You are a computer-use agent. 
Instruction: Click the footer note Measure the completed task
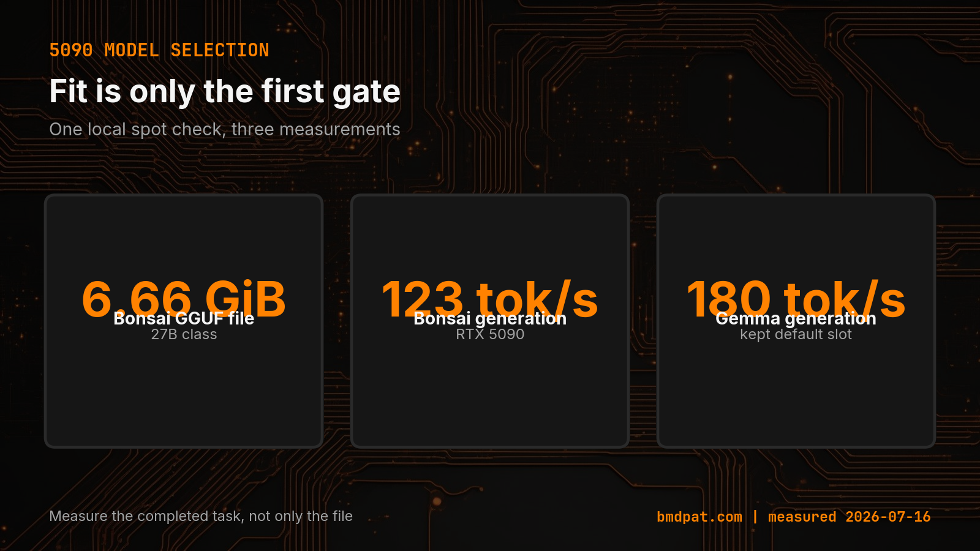tap(201, 516)
